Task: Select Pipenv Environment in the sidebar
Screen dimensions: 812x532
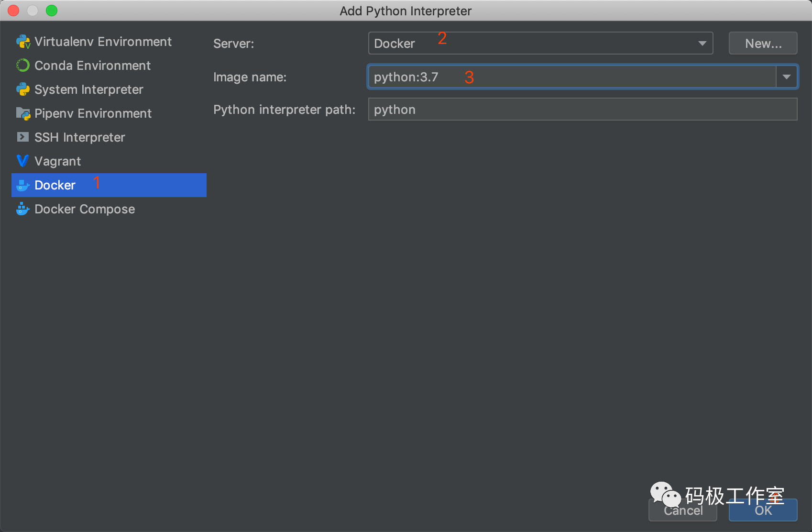Action: point(92,113)
